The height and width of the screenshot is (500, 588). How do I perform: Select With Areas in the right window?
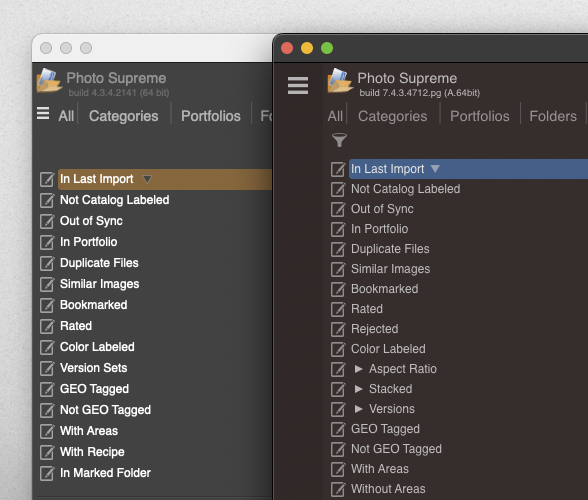(380, 469)
